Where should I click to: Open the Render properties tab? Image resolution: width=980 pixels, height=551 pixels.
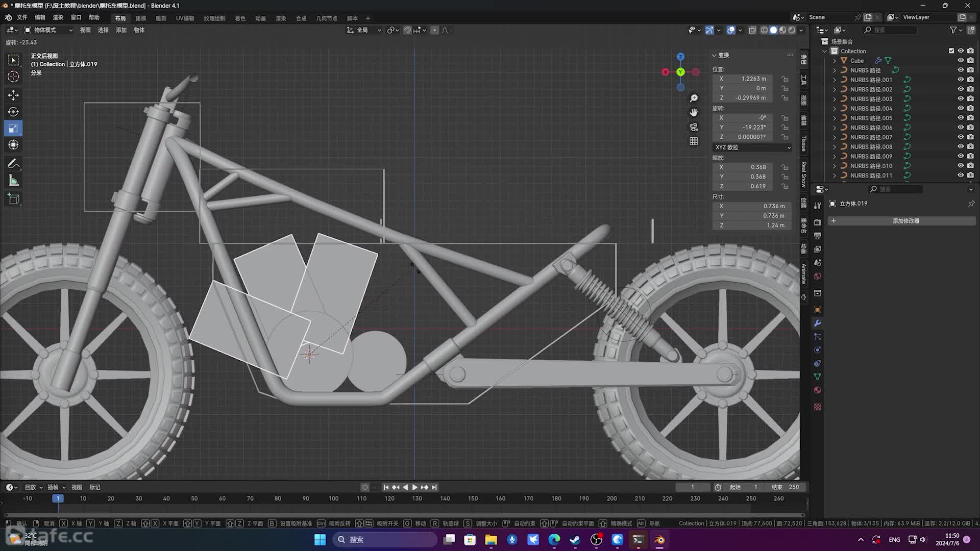817,222
